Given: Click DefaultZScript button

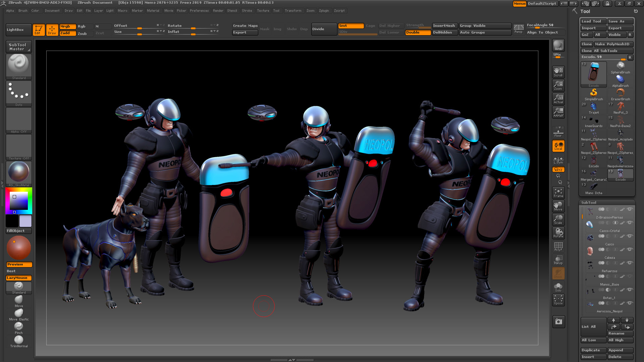Looking at the screenshot, I should [x=542, y=4].
